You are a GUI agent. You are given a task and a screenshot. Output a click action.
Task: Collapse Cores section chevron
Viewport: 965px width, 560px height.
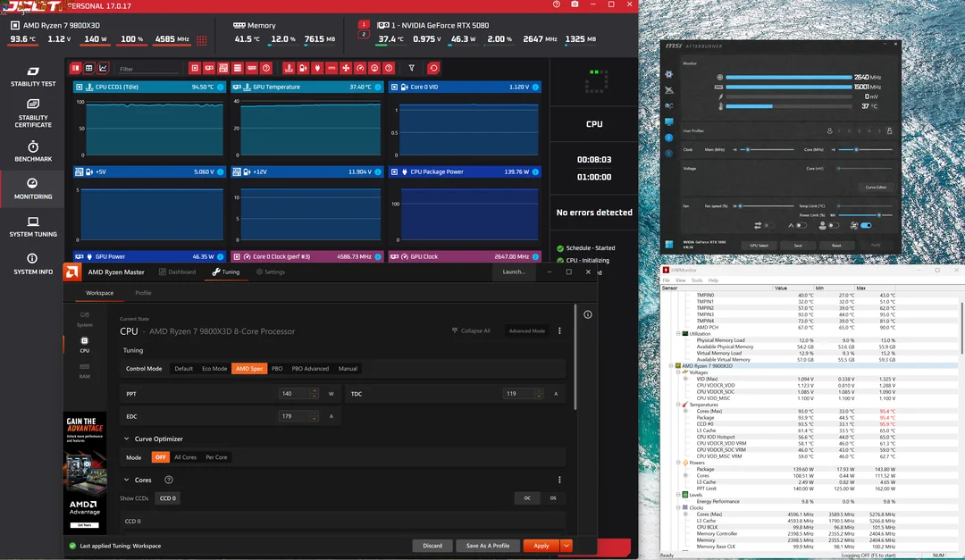pos(126,480)
